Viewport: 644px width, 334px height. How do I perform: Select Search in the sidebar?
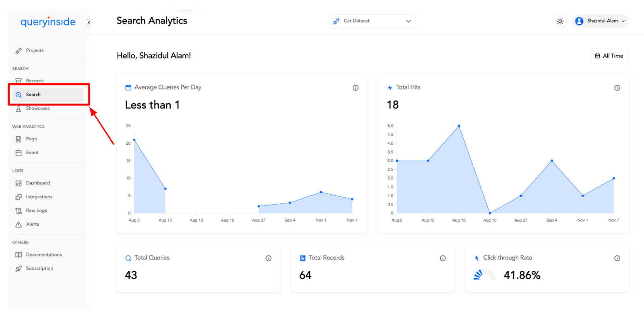pyautogui.click(x=47, y=95)
